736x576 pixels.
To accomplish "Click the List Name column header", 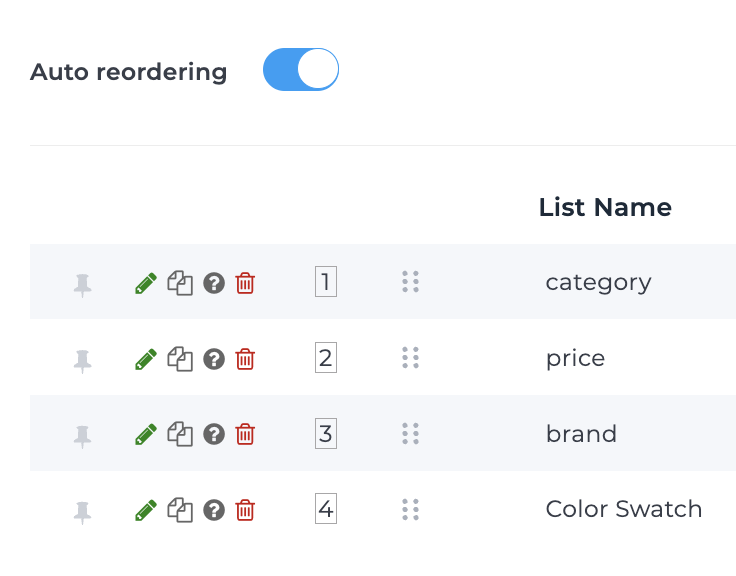I will pos(605,207).
